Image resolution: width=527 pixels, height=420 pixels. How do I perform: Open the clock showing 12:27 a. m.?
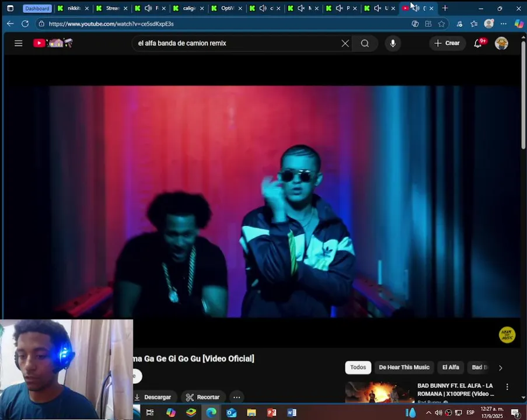coord(492,412)
